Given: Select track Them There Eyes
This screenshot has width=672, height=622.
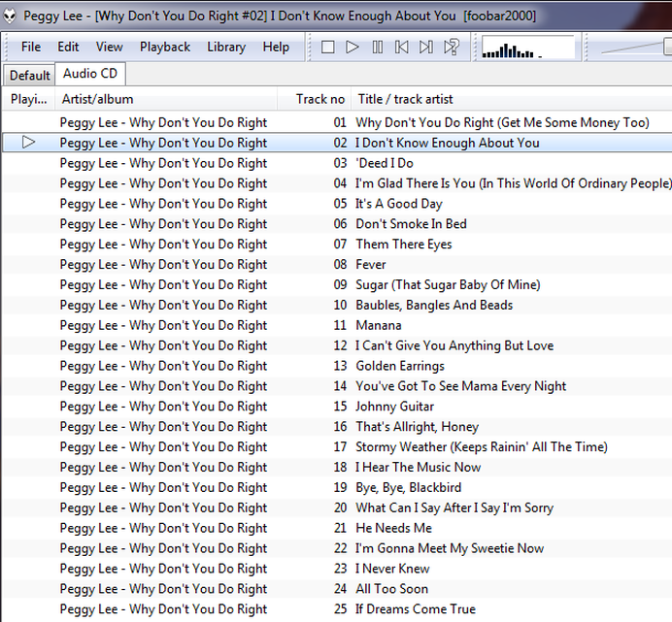Looking at the screenshot, I should point(337,245).
